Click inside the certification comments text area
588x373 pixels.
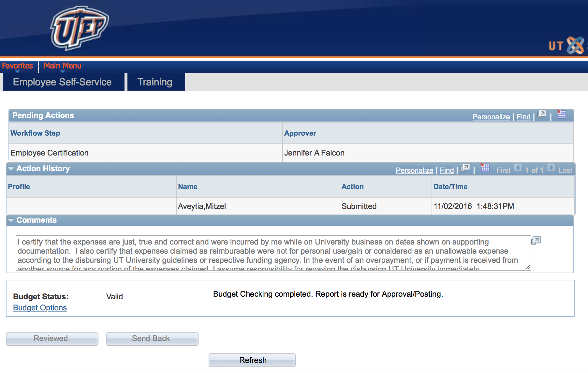273,253
